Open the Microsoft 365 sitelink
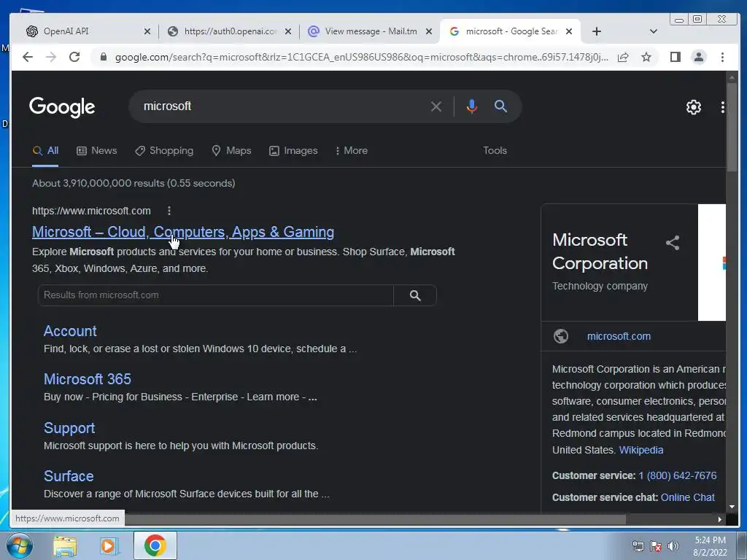 click(x=88, y=379)
